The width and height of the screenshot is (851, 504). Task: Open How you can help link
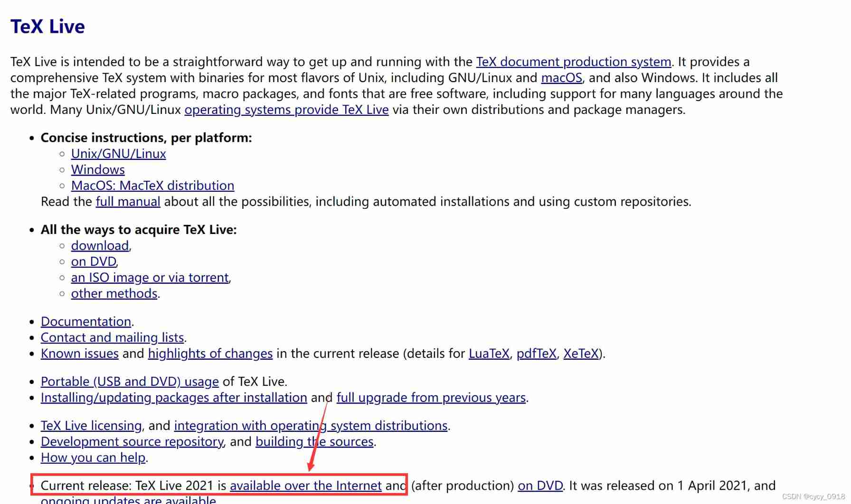point(93,457)
